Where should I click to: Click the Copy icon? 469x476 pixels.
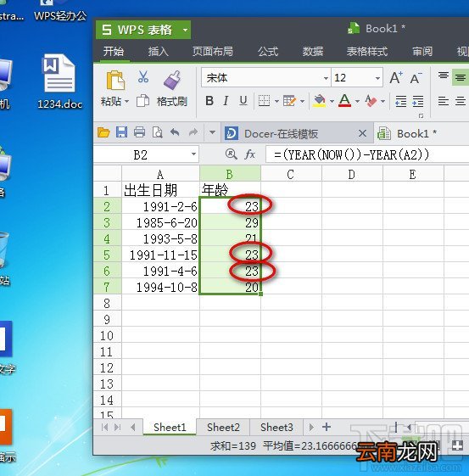142,101
